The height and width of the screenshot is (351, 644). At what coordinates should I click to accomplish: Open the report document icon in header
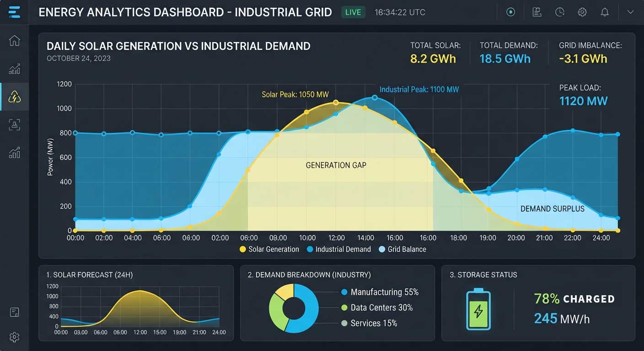click(537, 12)
